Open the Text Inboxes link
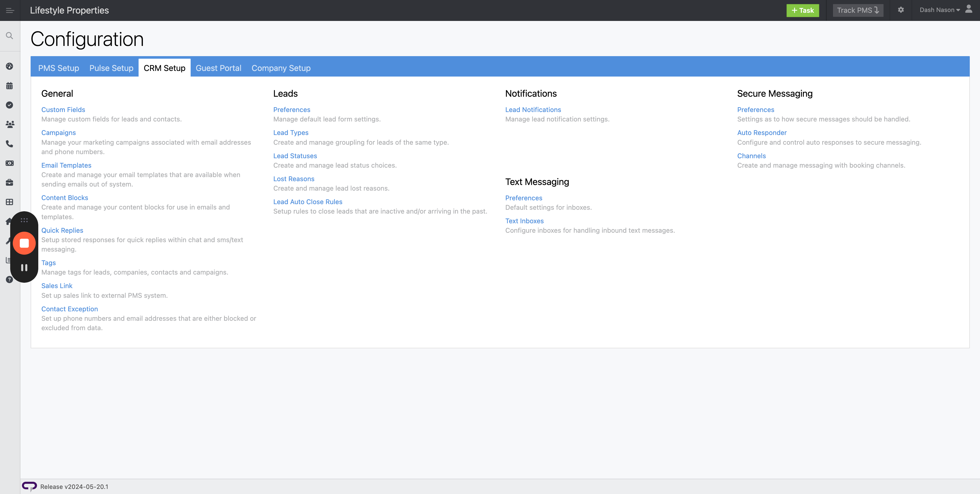Viewport: 980px width, 494px height. (524, 221)
